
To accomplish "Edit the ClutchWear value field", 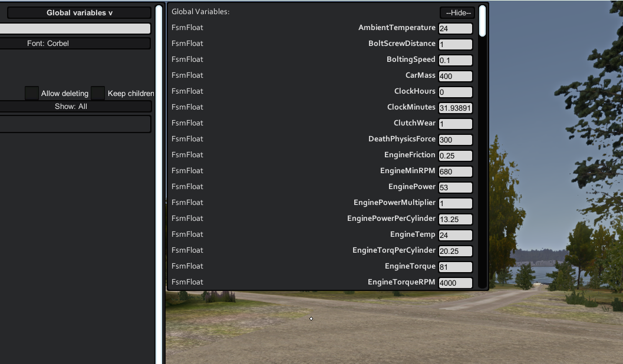I will pos(456,124).
